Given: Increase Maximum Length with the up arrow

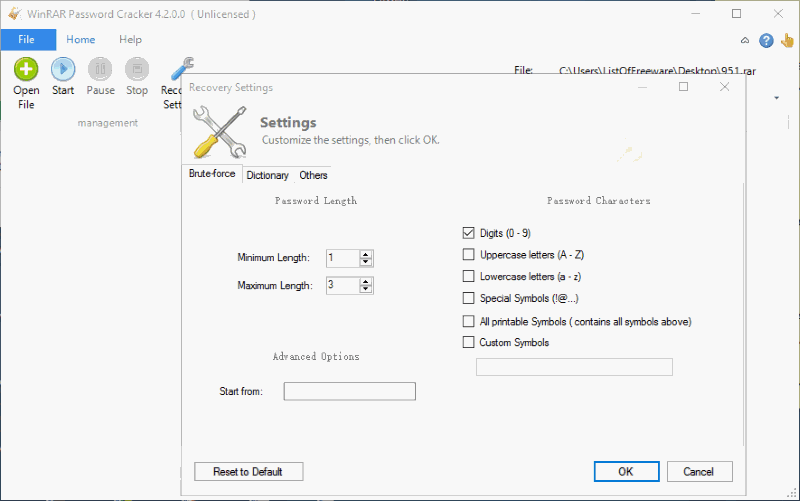Looking at the screenshot, I should [x=365, y=281].
